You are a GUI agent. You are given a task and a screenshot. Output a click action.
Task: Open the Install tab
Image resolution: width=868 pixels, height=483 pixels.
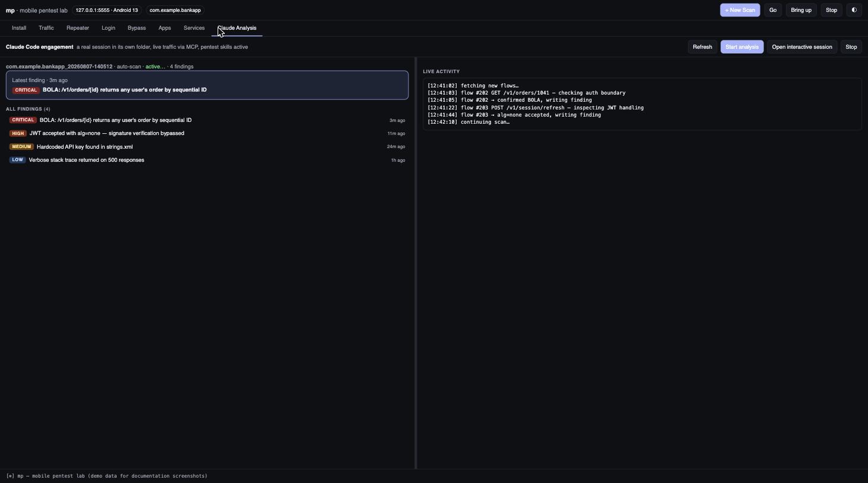[x=19, y=28]
